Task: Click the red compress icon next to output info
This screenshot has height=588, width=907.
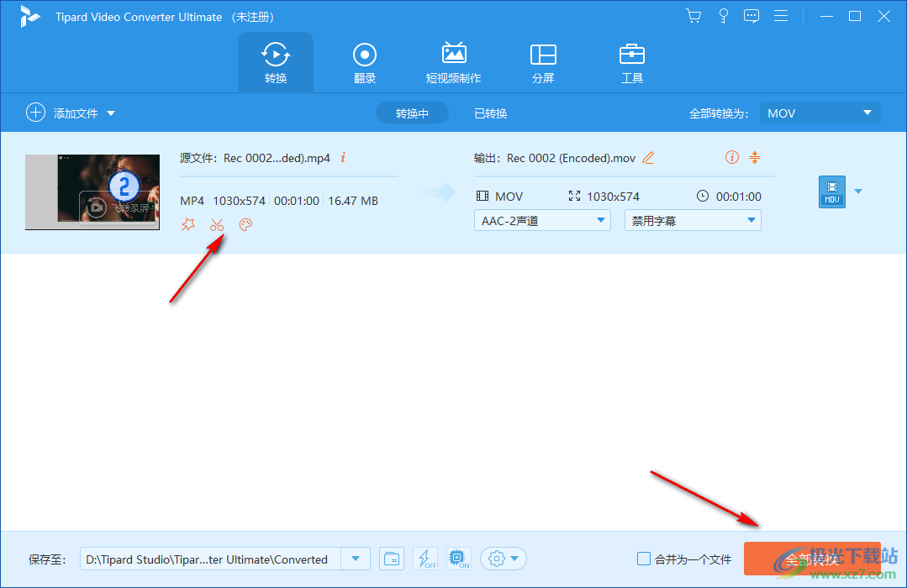Action: click(x=755, y=157)
